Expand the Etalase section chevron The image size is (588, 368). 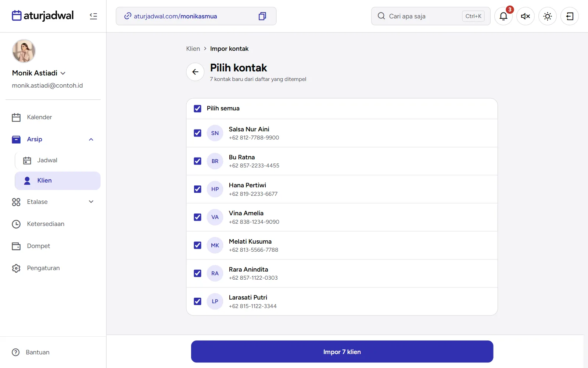[x=91, y=202]
